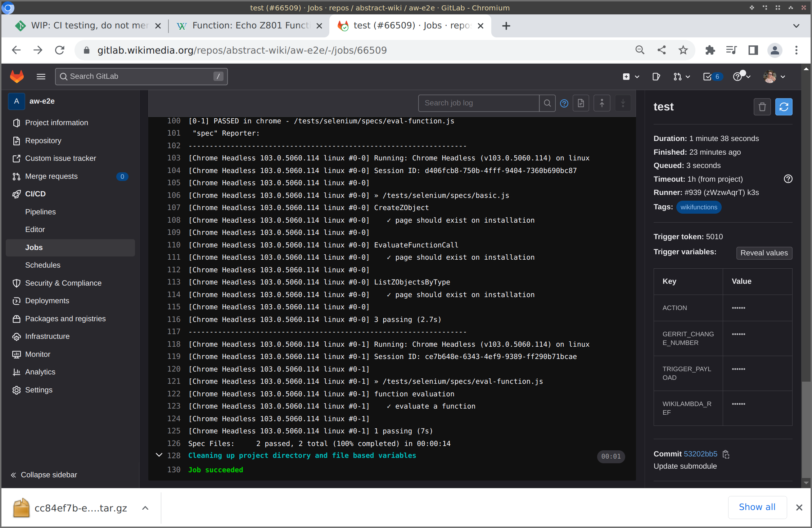Image resolution: width=812 pixels, height=528 pixels.
Task: Switch to the Function: Echo Z801 tab
Action: (x=248, y=26)
